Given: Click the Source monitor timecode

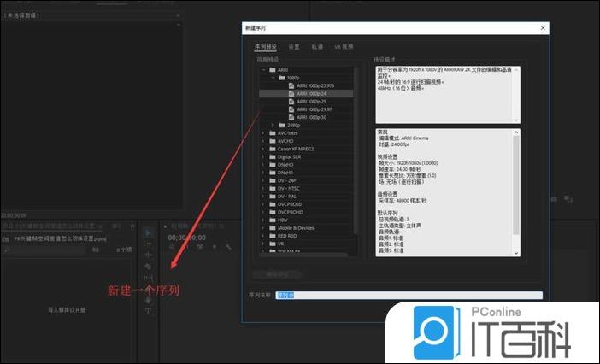Looking at the screenshot, I should 14,215.
